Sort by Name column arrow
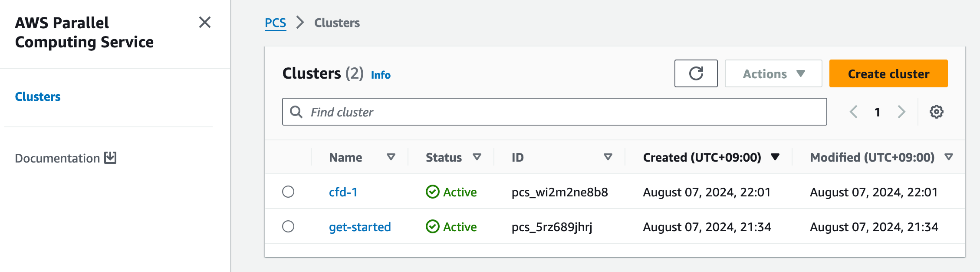Viewport: 980px width, 272px height. pos(391,157)
